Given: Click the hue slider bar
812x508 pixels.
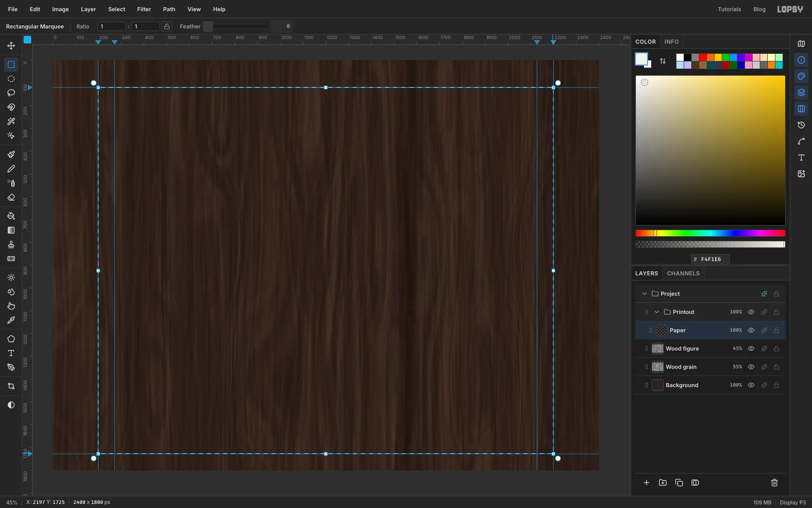Looking at the screenshot, I should 710,233.
